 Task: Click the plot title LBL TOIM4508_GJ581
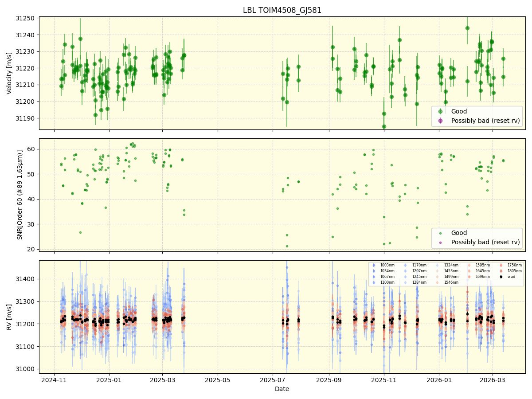(282, 10)
